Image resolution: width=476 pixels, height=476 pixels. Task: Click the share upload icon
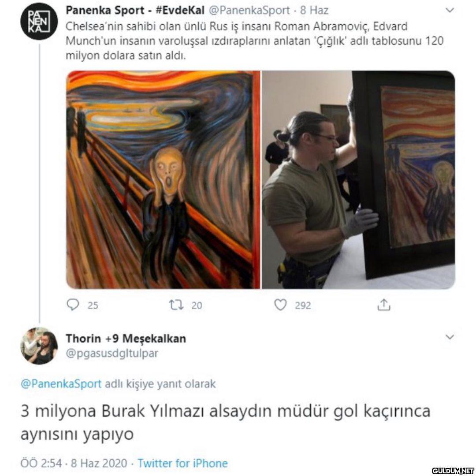pyautogui.click(x=383, y=305)
